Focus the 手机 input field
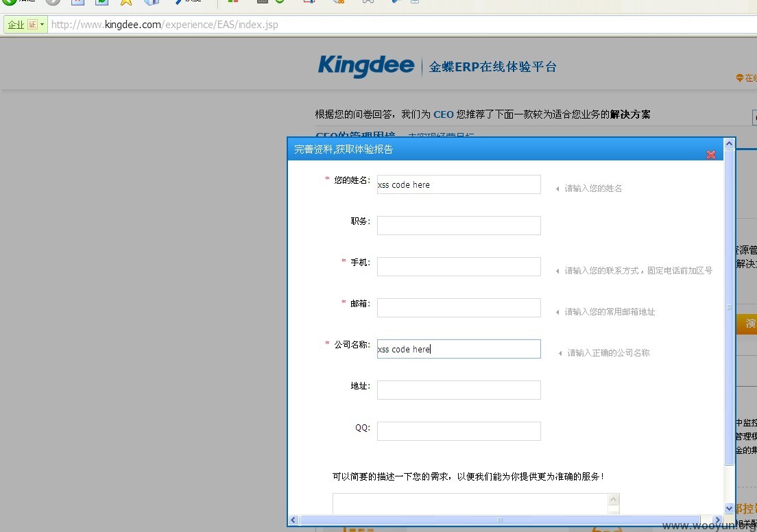The height and width of the screenshot is (532, 757). [x=459, y=267]
